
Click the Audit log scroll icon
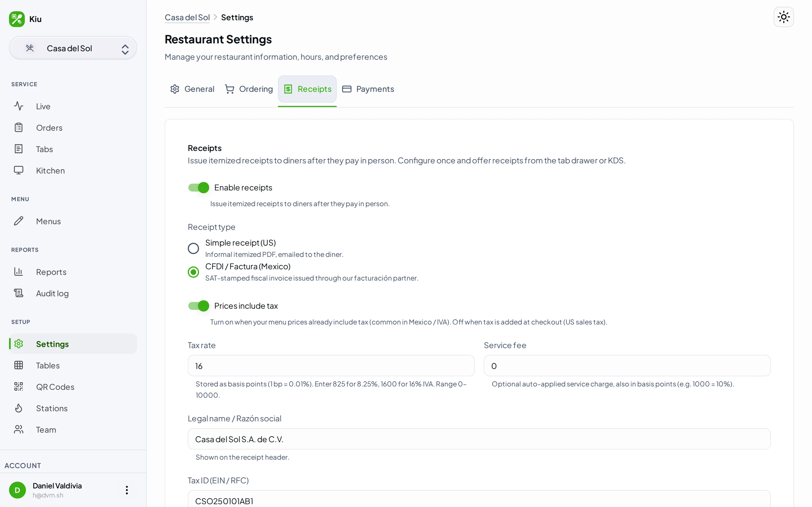[x=19, y=293]
